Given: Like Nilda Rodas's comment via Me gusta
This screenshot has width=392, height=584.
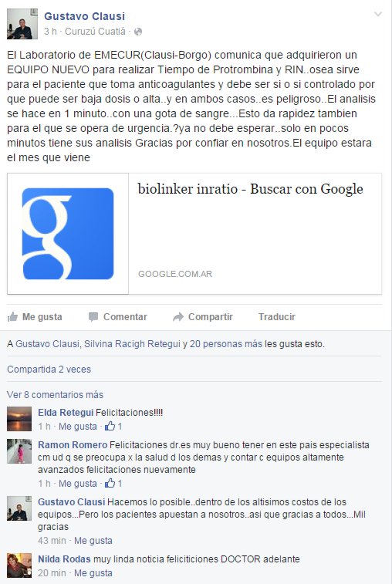Looking at the screenshot, I should pyautogui.click(x=93, y=573).
